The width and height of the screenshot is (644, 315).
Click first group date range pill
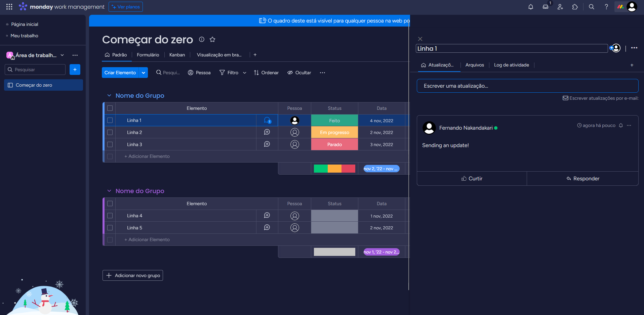381,169
